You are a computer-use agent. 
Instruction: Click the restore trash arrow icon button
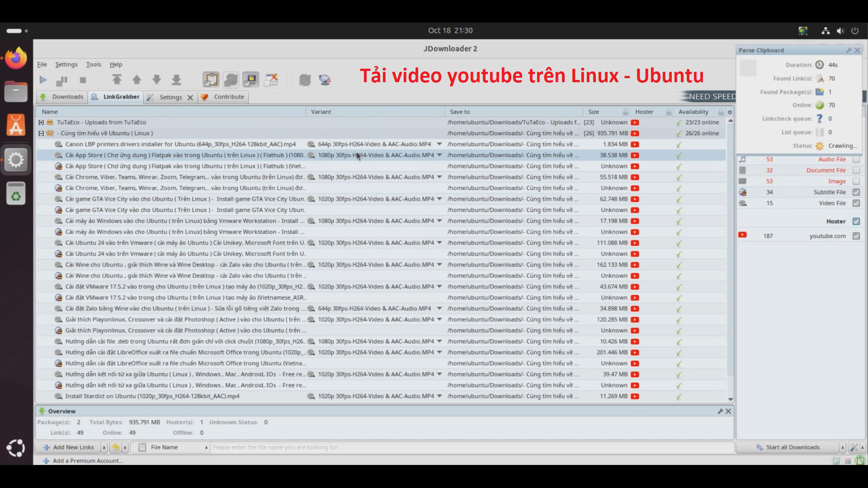click(x=116, y=447)
